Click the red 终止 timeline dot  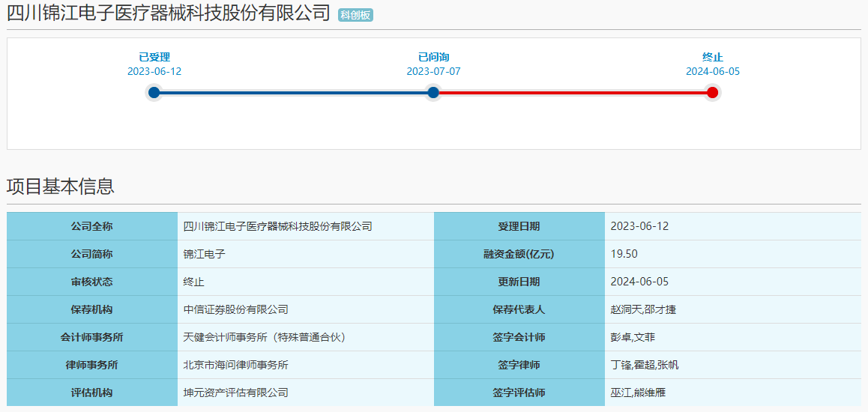[712, 93]
